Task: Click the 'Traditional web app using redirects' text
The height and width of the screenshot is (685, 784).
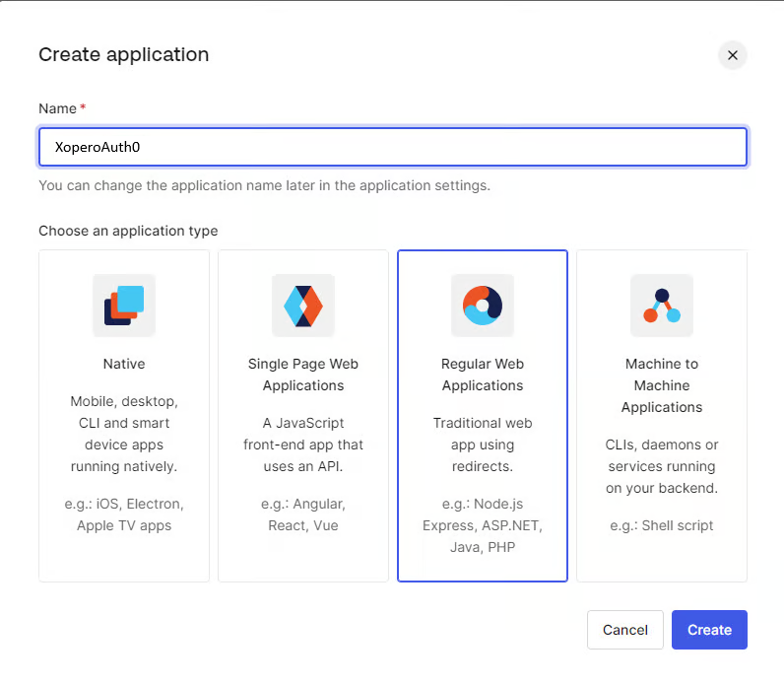Action: [483, 445]
